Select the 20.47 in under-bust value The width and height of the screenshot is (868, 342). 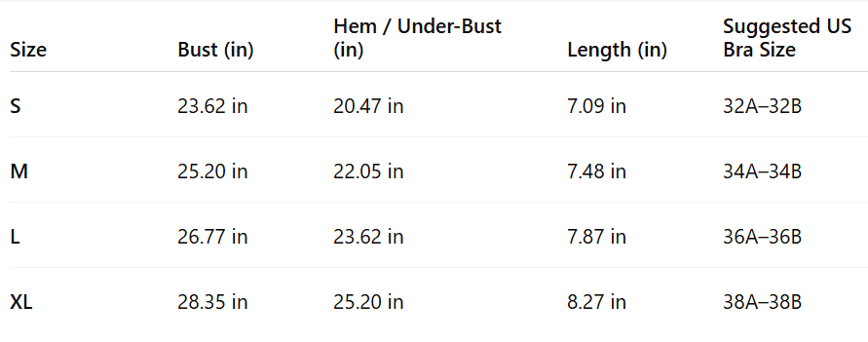click(368, 106)
